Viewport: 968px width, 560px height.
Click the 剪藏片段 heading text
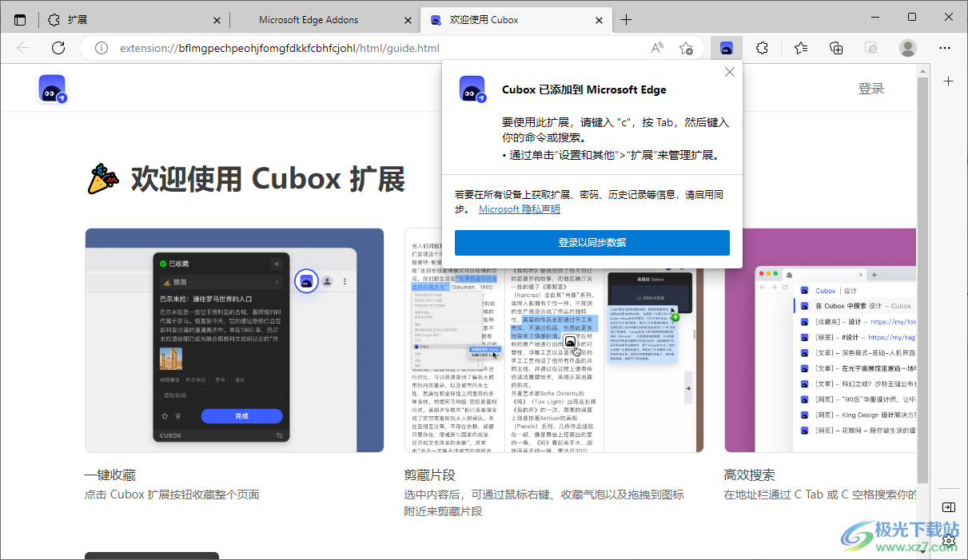pyautogui.click(x=430, y=475)
